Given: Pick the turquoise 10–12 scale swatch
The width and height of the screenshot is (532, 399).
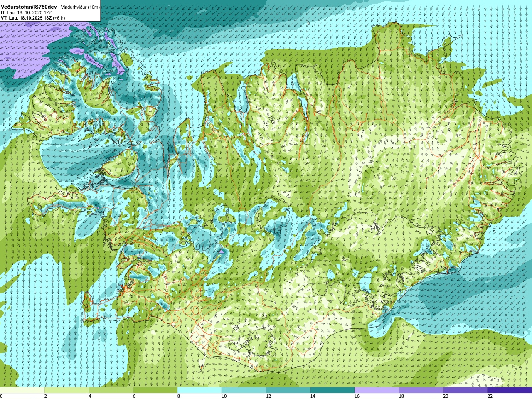Looking at the screenshot, I should (x=244, y=390).
